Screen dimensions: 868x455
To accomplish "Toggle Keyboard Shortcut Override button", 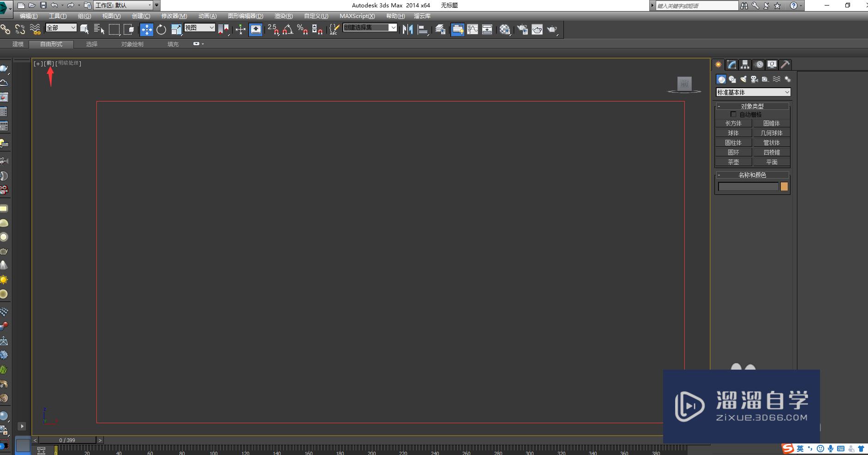I will 255,30.
